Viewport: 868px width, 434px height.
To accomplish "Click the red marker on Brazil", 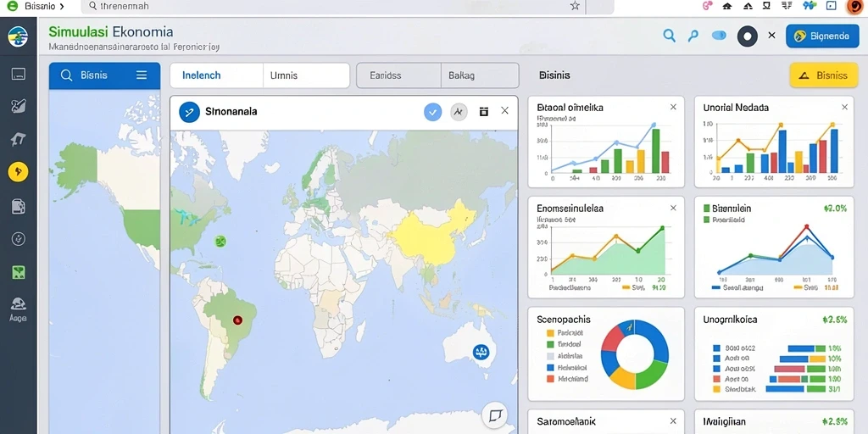I will 237,320.
